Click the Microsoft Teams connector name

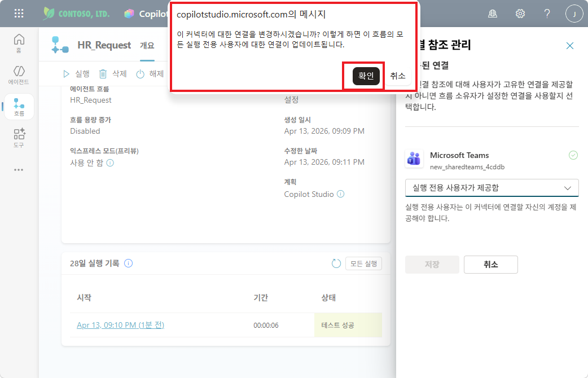pyautogui.click(x=459, y=155)
